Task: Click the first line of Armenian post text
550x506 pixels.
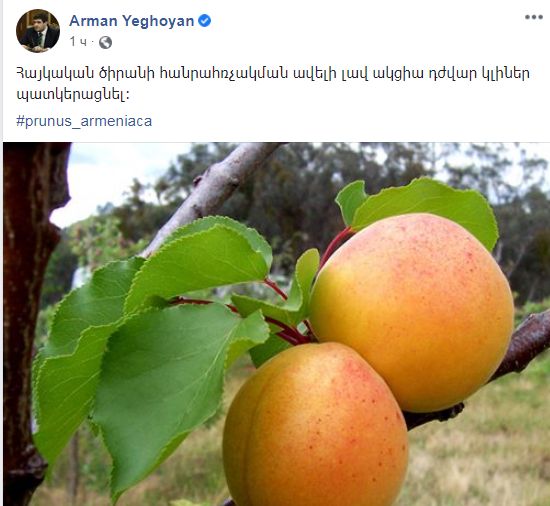Action: click(273, 74)
